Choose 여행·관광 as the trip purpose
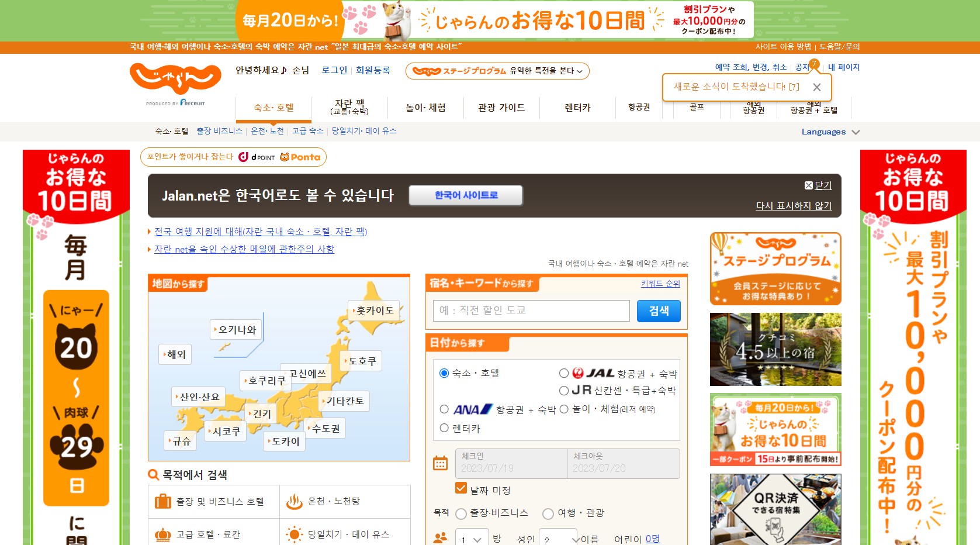The height and width of the screenshot is (545, 980). [x=548, y=514]
